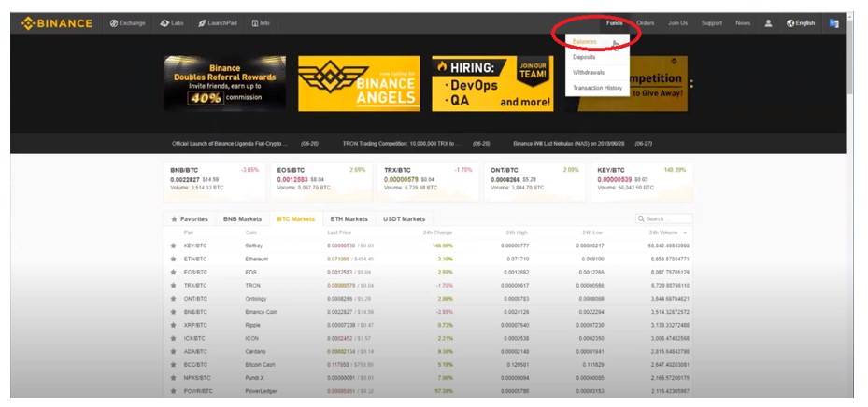Open the user account profile icon
This screenshot has width=868, height=407.
pyautogui.click(x=768, y=22)
